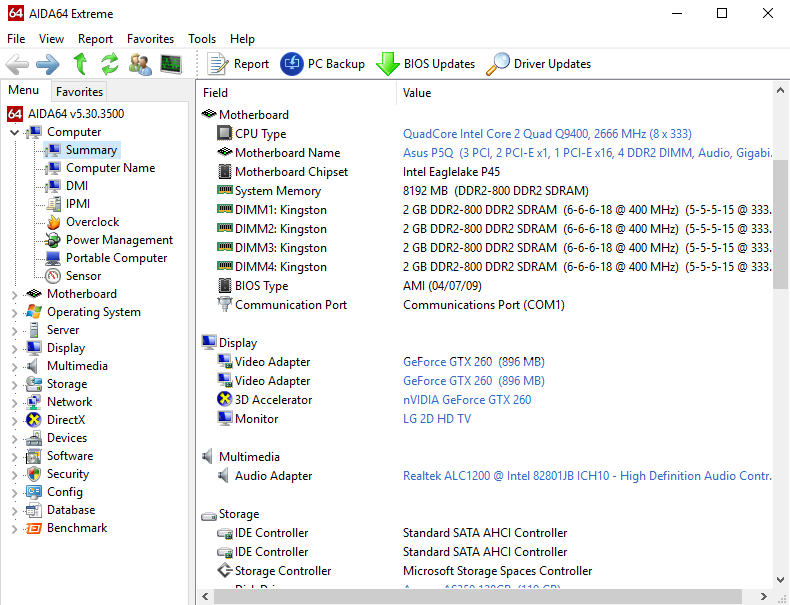This screenshot has width=790, height=605.
Task: Open the File menu
Action: 16,39
